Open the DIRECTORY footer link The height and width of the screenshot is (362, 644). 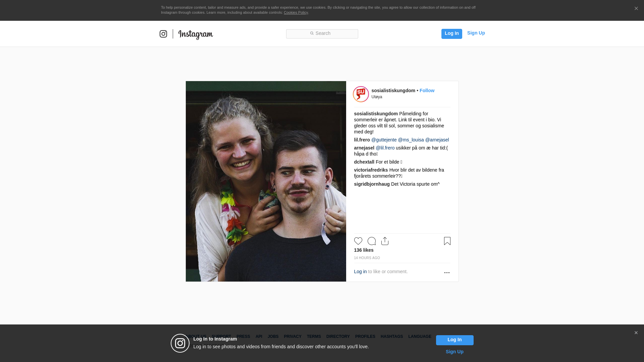pyautogui.click(x=338, y=337)
